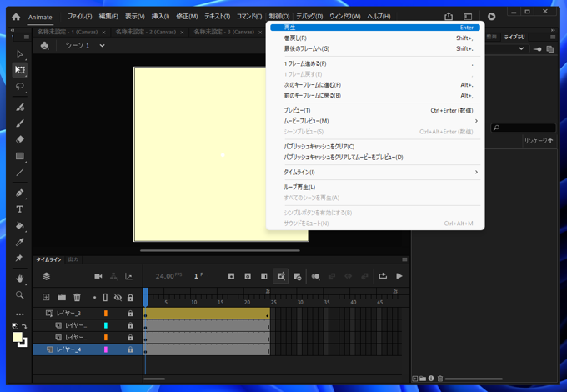Switch to the ライブラリ tab
Image resolution: width=567 pixels, height=392 pixels.
point(514,37)
